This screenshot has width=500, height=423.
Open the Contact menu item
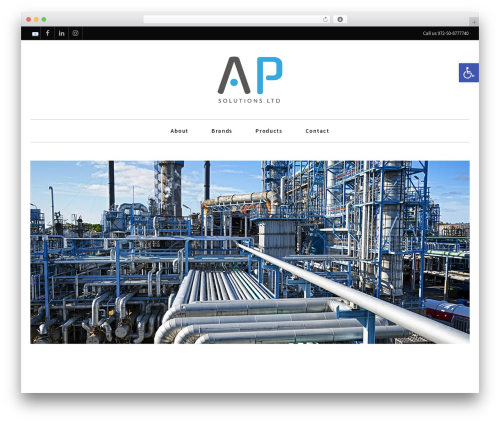click(x=317, y=131)
